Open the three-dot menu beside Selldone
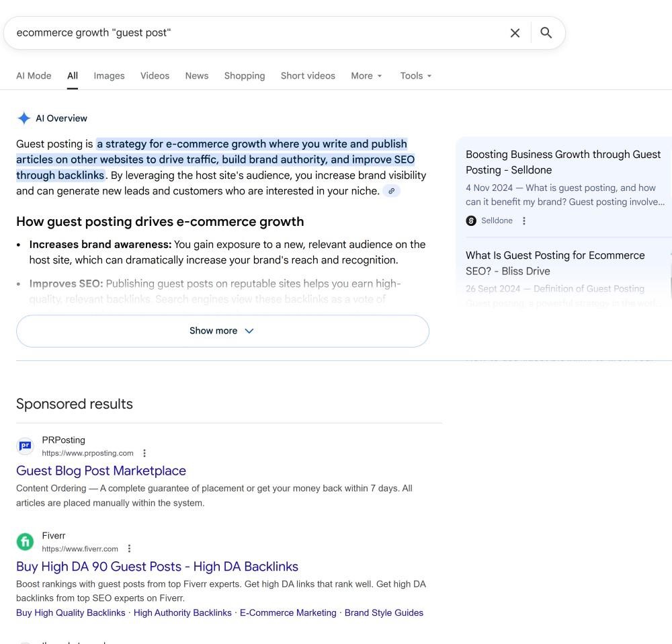The image size is (672, 644). (x=523, y=220)
